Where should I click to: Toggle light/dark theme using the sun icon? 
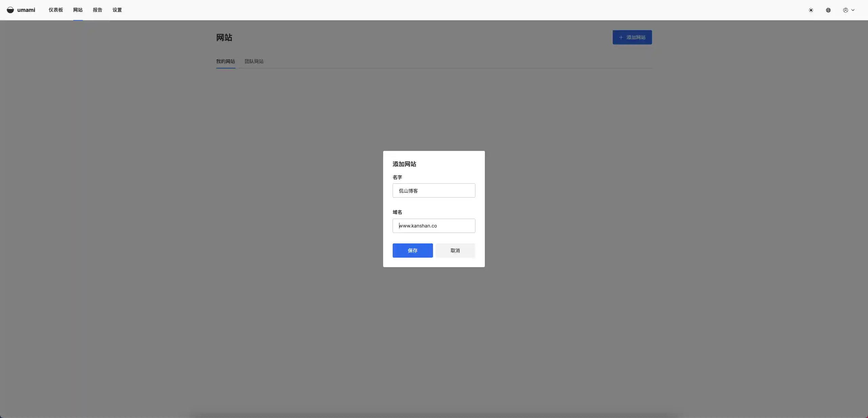click(811, 10)
